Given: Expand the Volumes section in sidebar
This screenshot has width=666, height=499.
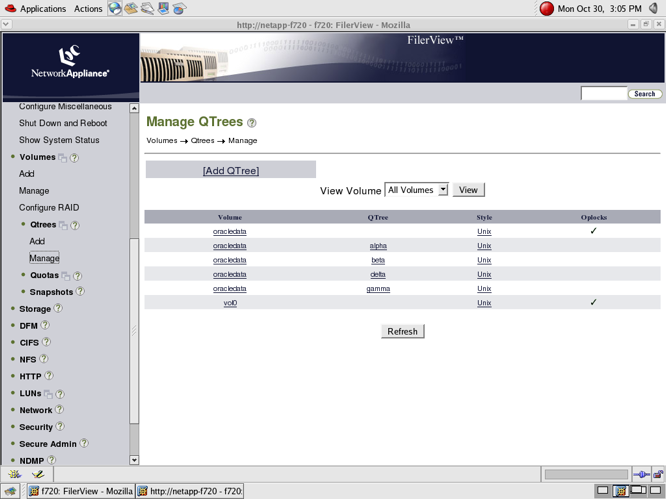Looking at the screenshot, I should click(x=37, y=157).
